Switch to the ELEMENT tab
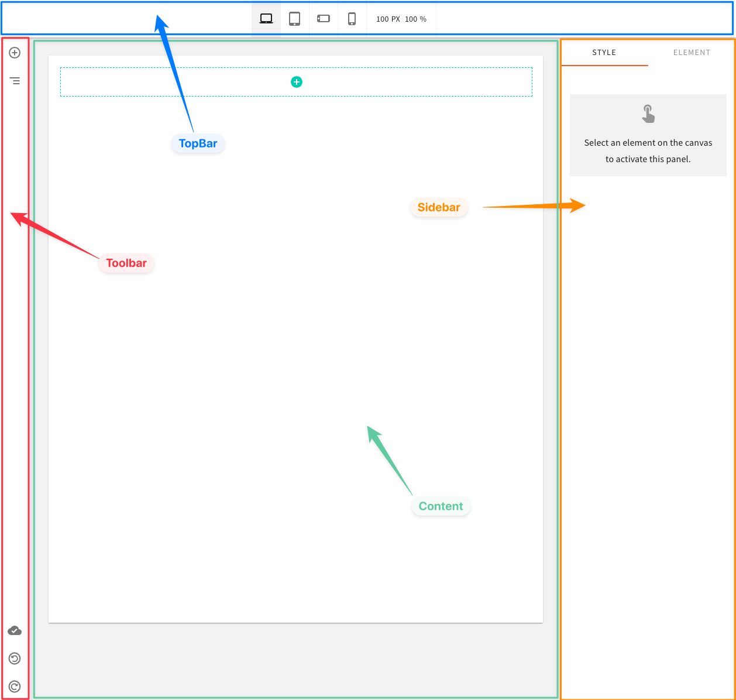 pos(692,52)
